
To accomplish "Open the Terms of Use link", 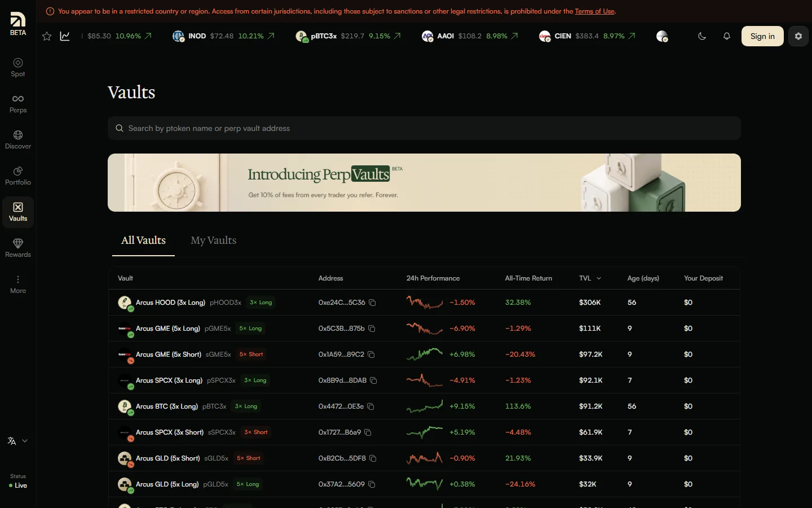I will tap(594, 11).
